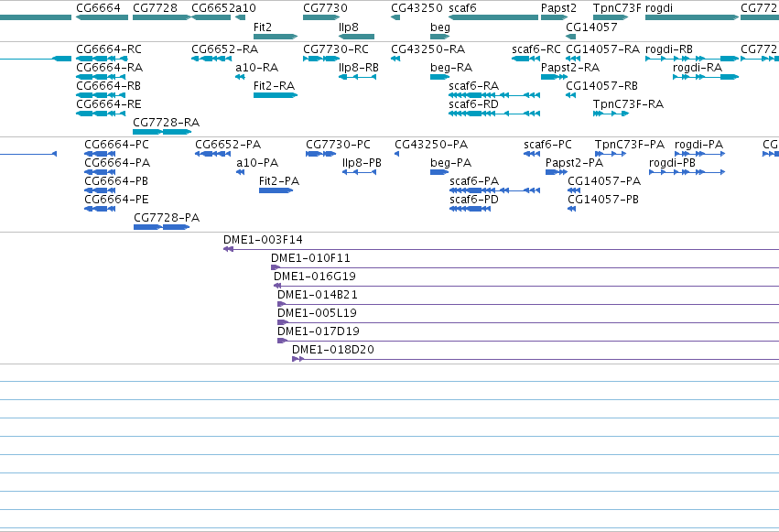Select the rogdi-RA transcript
Viewport: 779px width, 532px height.
(x=706, y=77)
